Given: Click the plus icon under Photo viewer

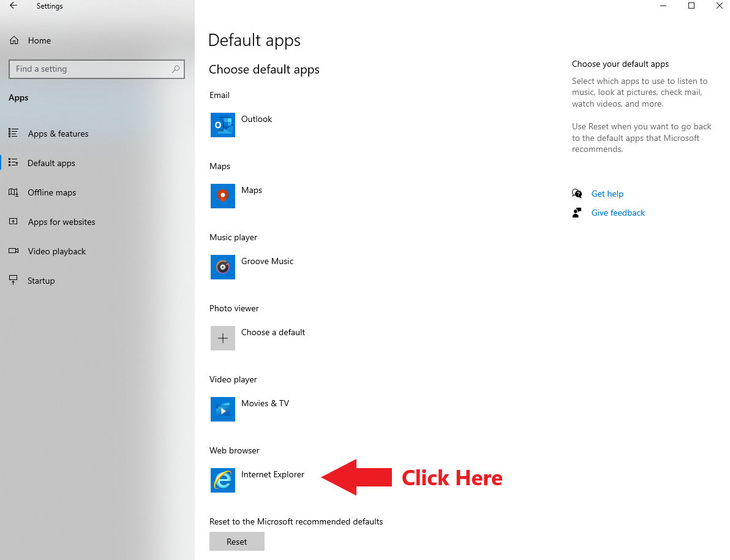Looking at the screenshot, I should click(x=222, y=338).
